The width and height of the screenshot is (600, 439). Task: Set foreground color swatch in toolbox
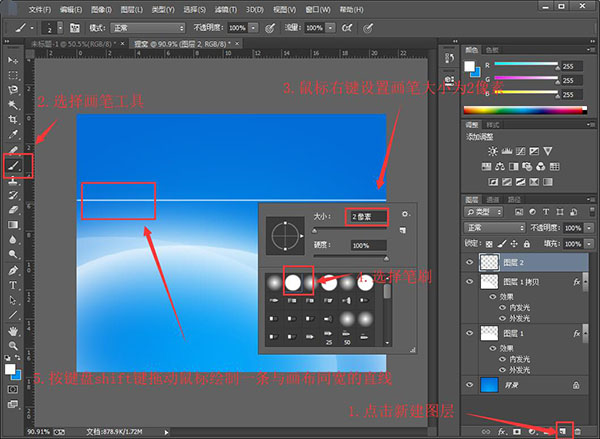pyautogui.click(x=10, y=369)
